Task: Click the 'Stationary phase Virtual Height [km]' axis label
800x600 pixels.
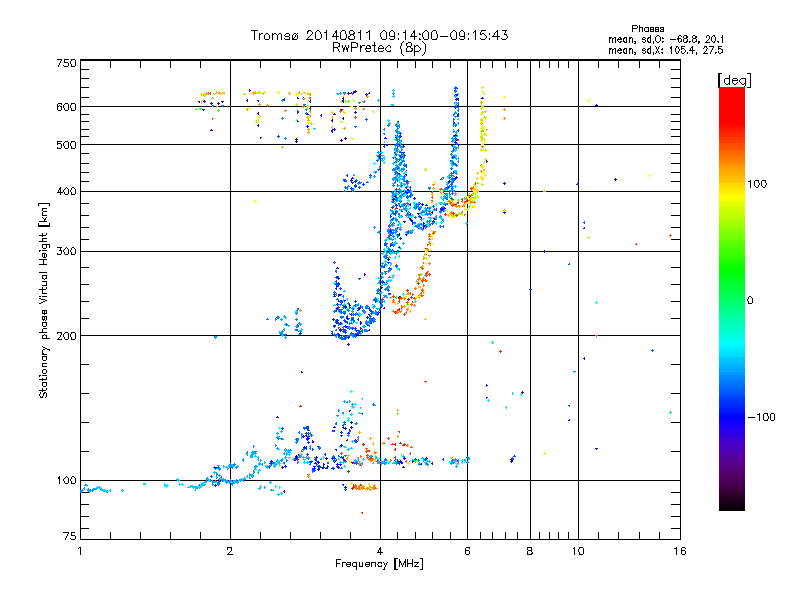Action: [x=44, y=301]
